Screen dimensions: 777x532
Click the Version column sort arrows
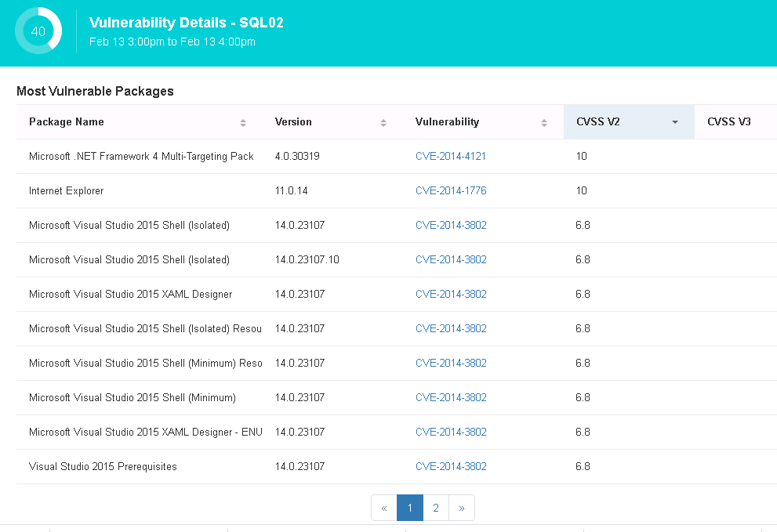[x=383, y=122]
